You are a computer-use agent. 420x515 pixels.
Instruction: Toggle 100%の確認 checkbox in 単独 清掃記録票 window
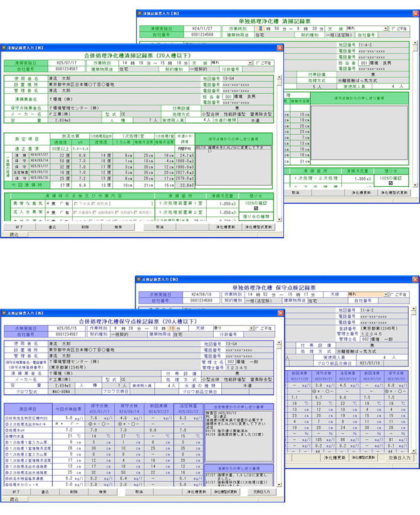391,183
